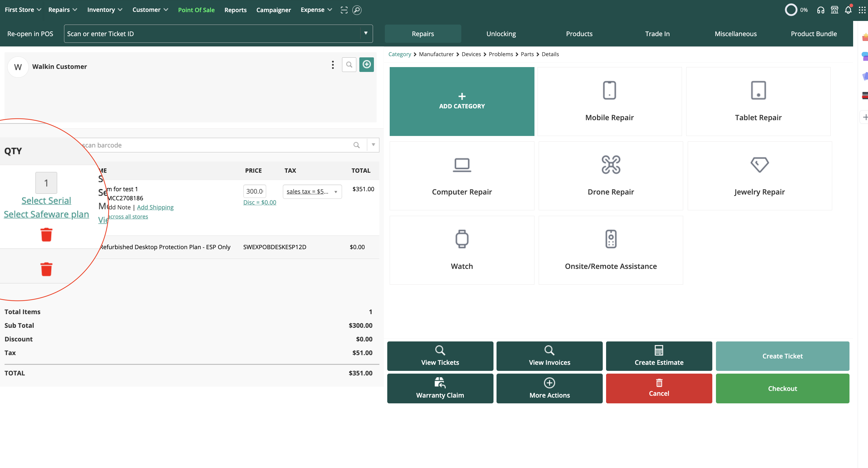Click Select Safeware plan link

46,214
